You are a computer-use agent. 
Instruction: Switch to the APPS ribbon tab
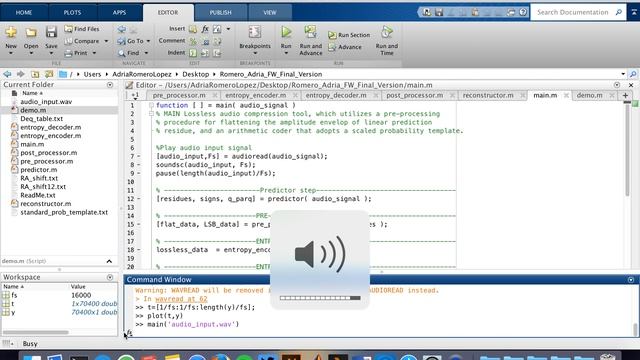click(119, 13)
